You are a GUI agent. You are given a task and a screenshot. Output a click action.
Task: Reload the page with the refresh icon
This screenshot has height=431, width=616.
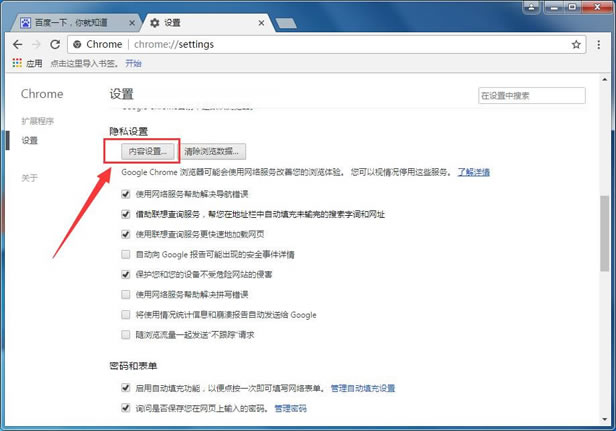pyautogui.click(x=56, y=45)
